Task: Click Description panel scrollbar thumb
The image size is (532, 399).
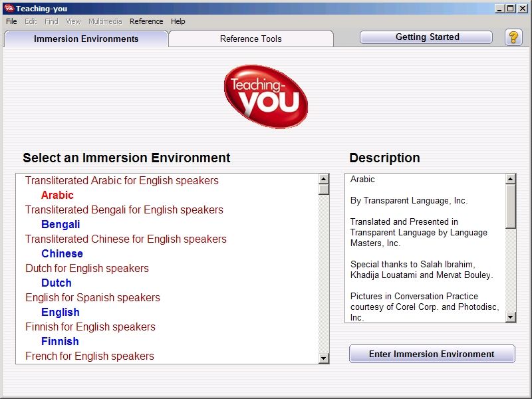Action: (511, 206)
